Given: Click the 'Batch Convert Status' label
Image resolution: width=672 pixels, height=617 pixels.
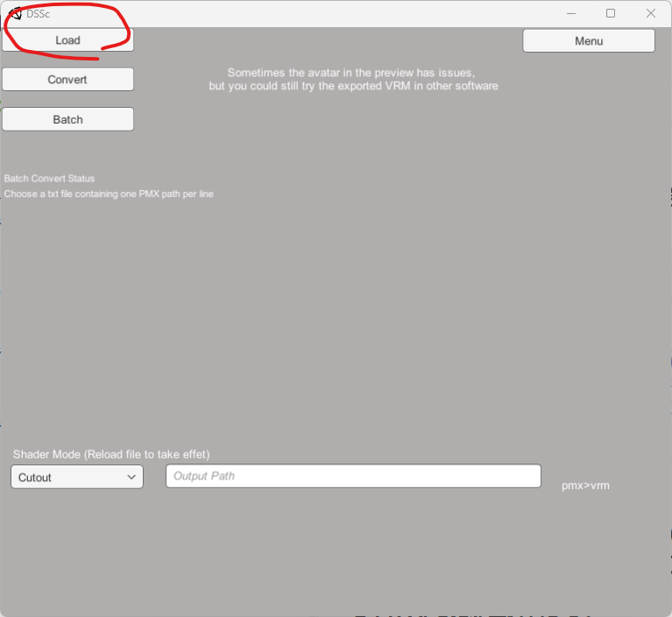Looking at the screenshot, I should click(x=49, y=179).
